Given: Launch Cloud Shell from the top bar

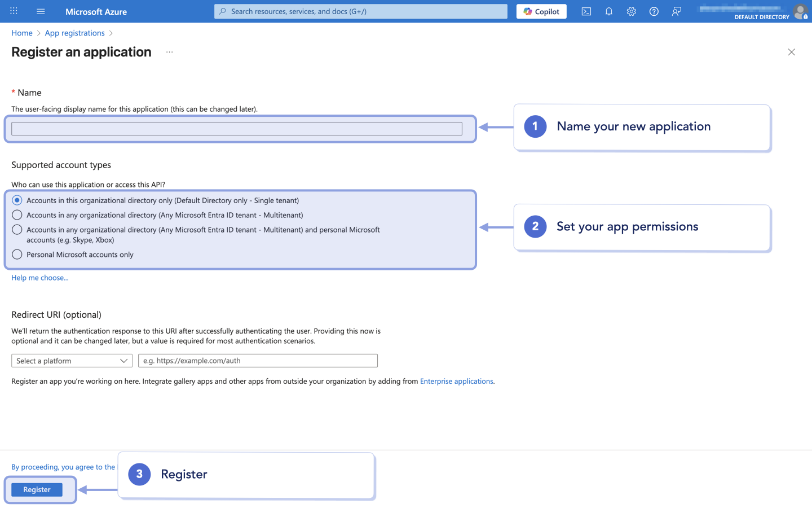Looking at the screenshot, I should pos(586,11).
